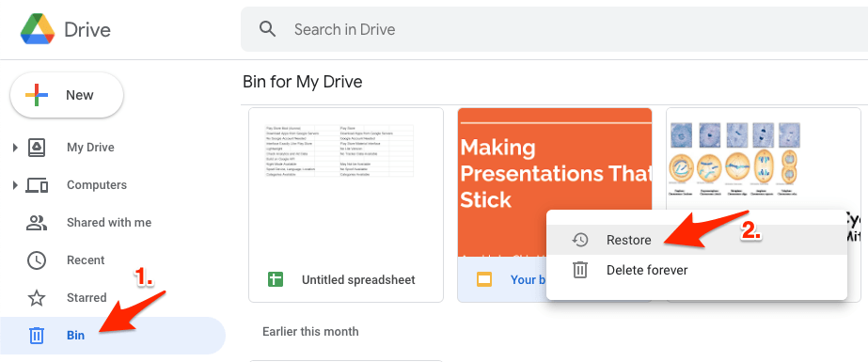
Task: Open Computers in sidebar
Action: click(x=97, y=185)
